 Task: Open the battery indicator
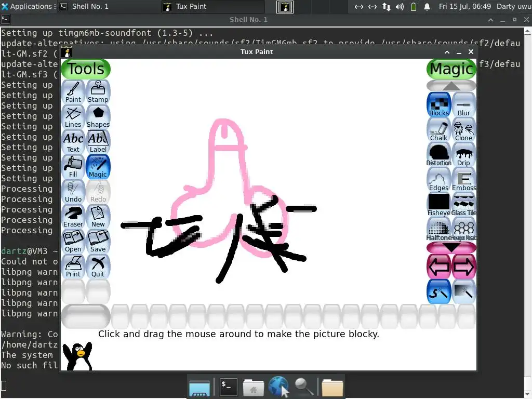(x=413, y=7)
